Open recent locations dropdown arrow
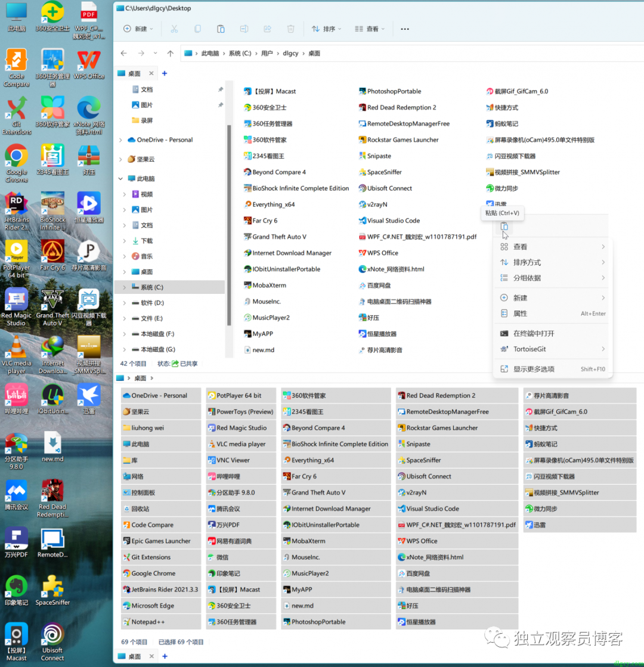 coord(156,53)
